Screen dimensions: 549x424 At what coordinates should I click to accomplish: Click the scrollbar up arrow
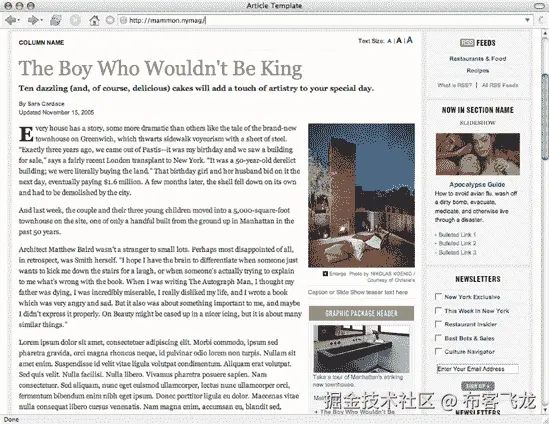coord(545,33)
